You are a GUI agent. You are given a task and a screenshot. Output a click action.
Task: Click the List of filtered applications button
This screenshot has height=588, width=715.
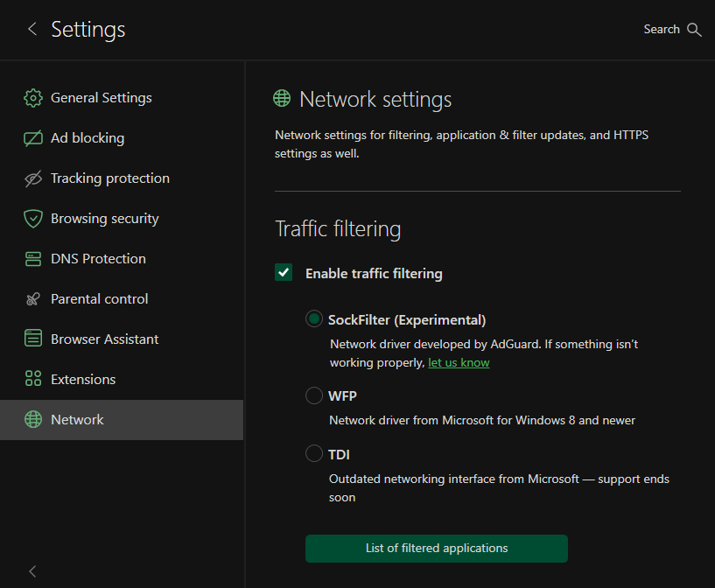click(x=436, y=548)
